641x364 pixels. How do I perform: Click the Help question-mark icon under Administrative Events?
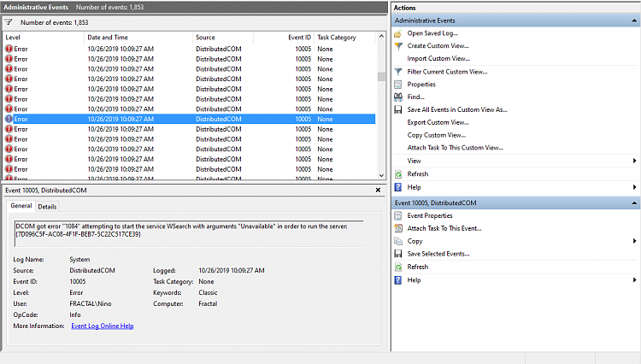[x=397, y=187]
